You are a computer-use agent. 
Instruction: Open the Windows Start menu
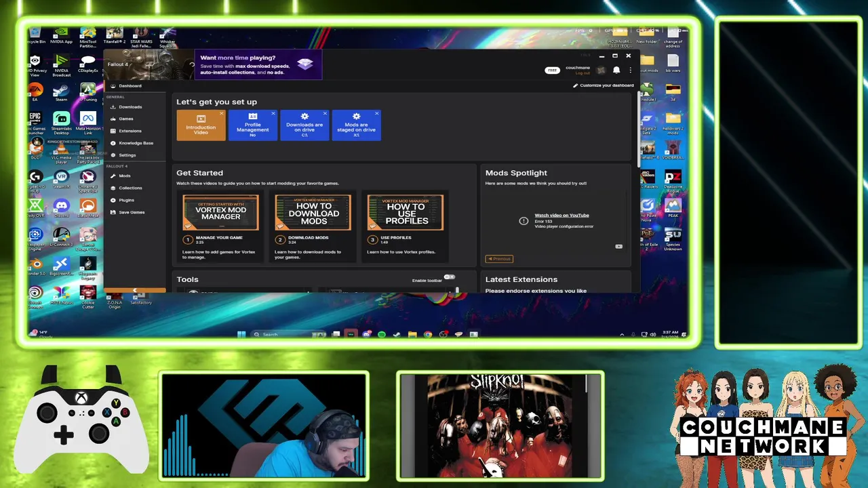(x=241, y=334)
